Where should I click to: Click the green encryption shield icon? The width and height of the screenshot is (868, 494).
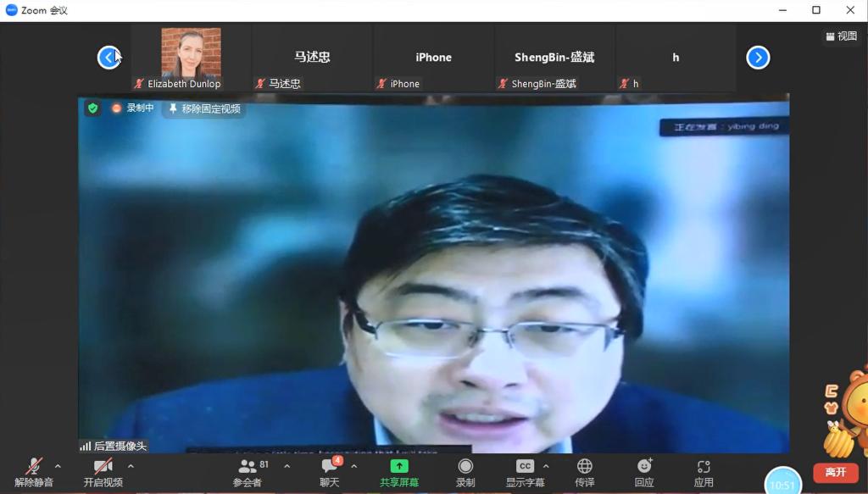coord(92,108)
